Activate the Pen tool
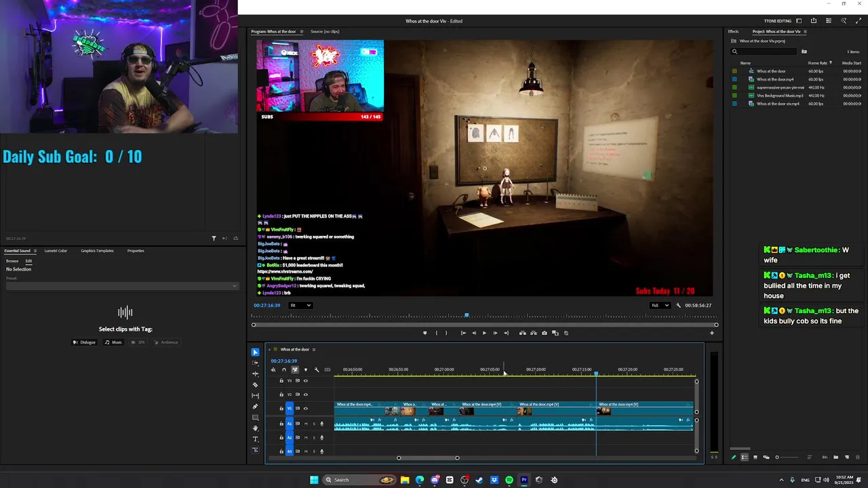Viewport: 868px width, 488px height. (x=255, y=407)
